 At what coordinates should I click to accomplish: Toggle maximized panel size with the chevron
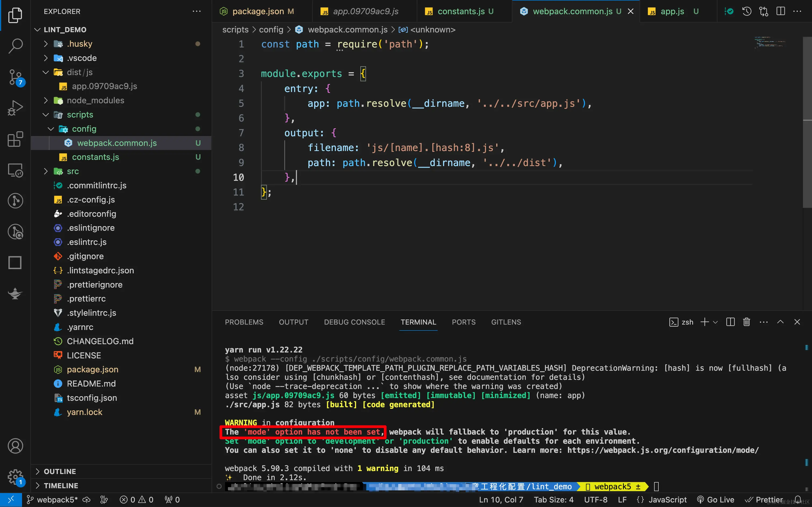pos(781,322)
